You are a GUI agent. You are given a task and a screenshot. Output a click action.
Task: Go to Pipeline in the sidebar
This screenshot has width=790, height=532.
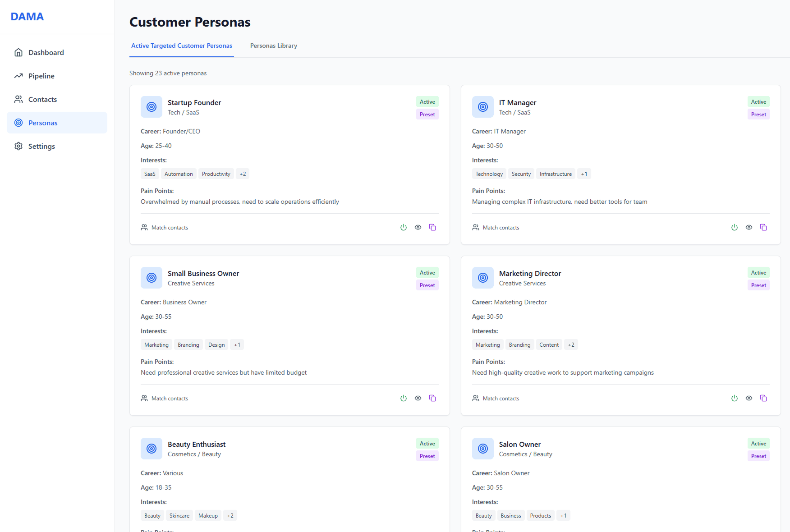[x=57, y=76]
